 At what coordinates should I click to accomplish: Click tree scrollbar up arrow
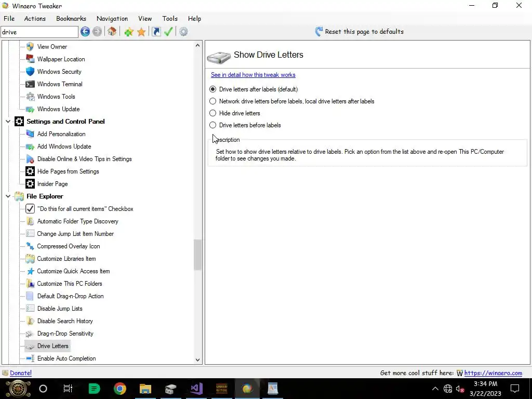(198, 45)
